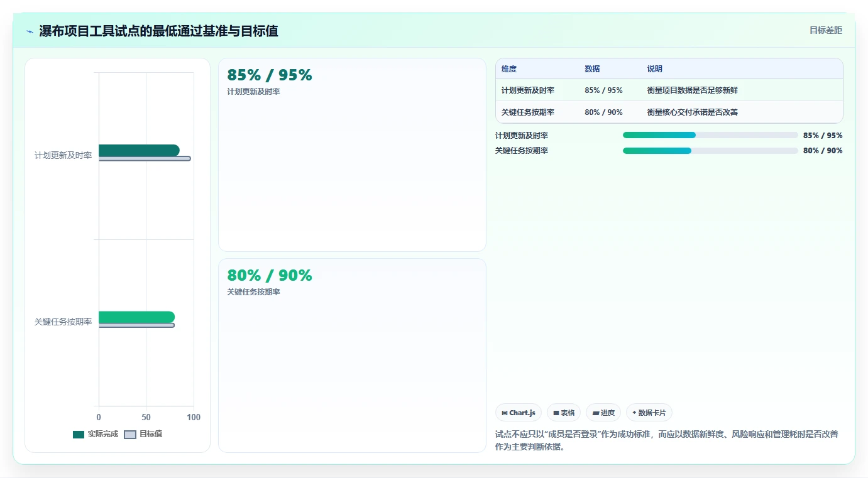
Task: Click the 计划更新及时率 chart axis label
Action: click(63, 155)
